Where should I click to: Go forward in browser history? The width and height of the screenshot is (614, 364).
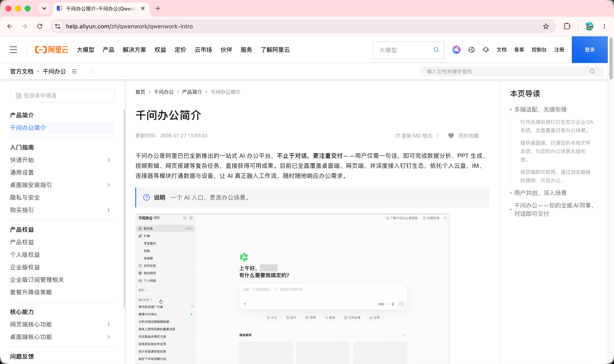(x=25, y=26)
